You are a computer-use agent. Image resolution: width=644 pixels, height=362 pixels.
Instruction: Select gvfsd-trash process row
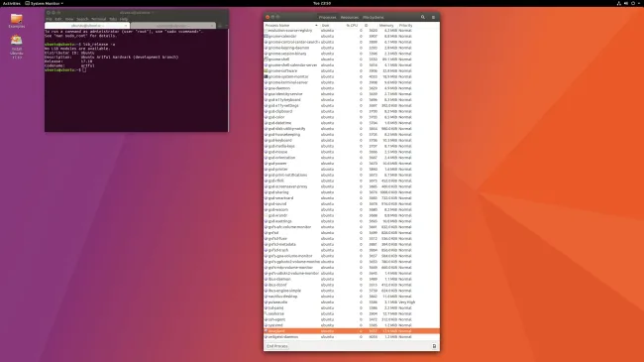[352, 250]
